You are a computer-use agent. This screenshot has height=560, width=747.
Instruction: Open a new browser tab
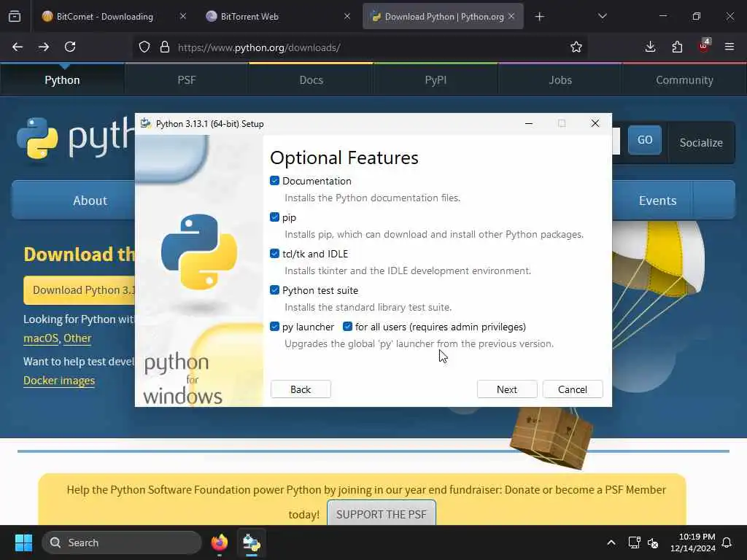pos(539,17)
